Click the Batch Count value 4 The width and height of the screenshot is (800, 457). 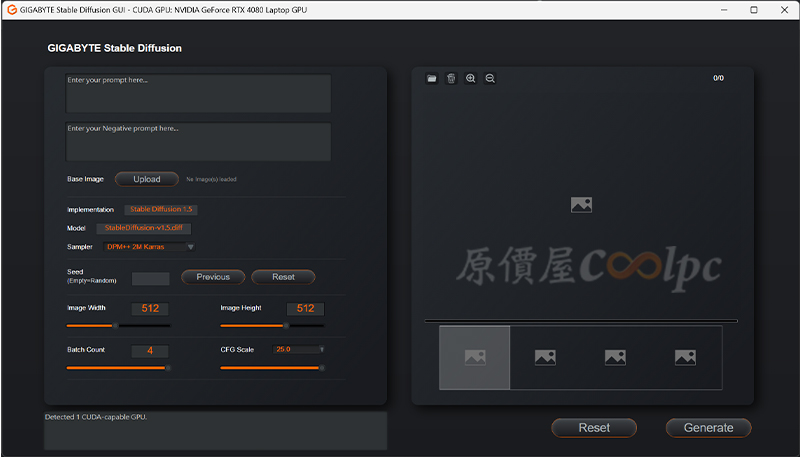click(150, 351)
